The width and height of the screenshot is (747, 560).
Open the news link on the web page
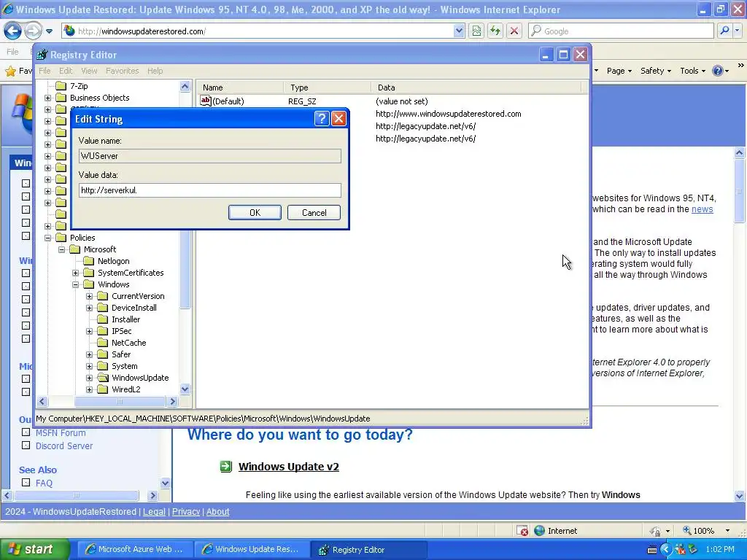(702, 209)
